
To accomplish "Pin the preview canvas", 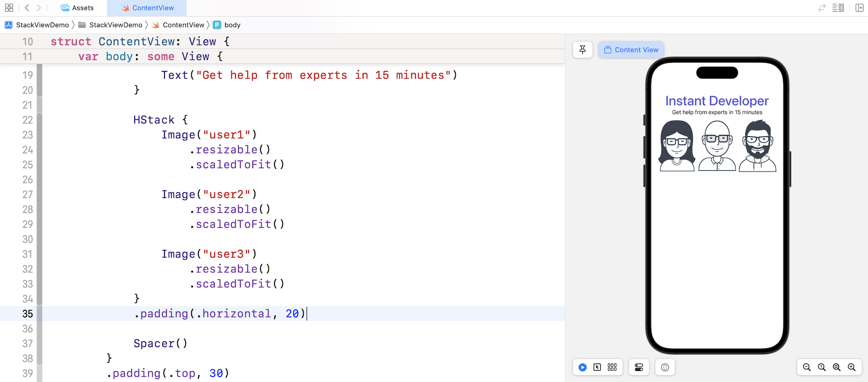I will [583, 50].
